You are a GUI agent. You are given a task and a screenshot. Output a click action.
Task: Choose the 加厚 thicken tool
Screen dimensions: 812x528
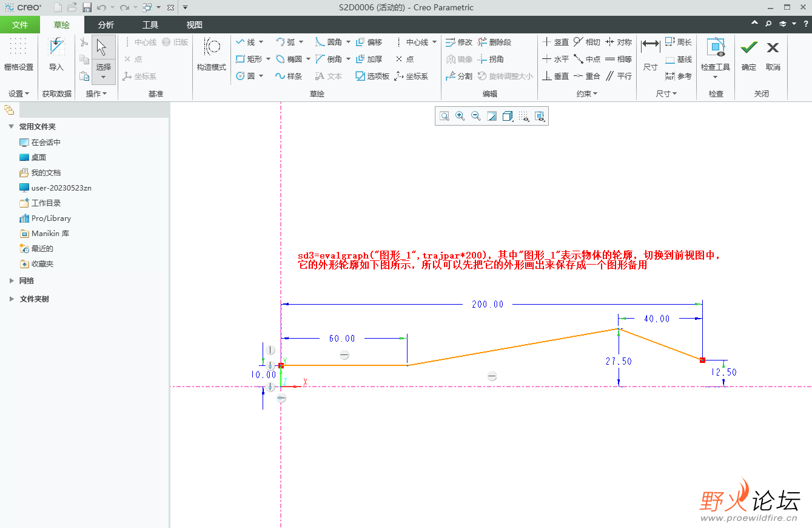click(x=369, y=59)
